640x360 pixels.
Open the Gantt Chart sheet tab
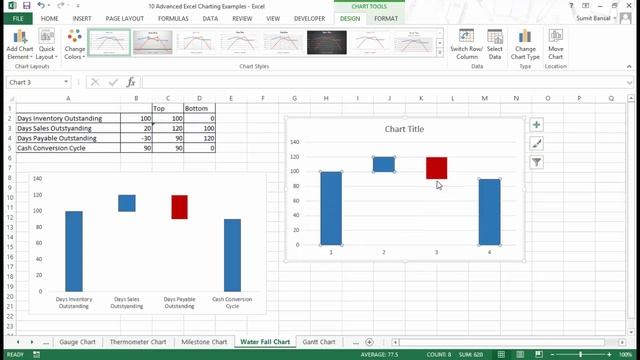(319, 342)
